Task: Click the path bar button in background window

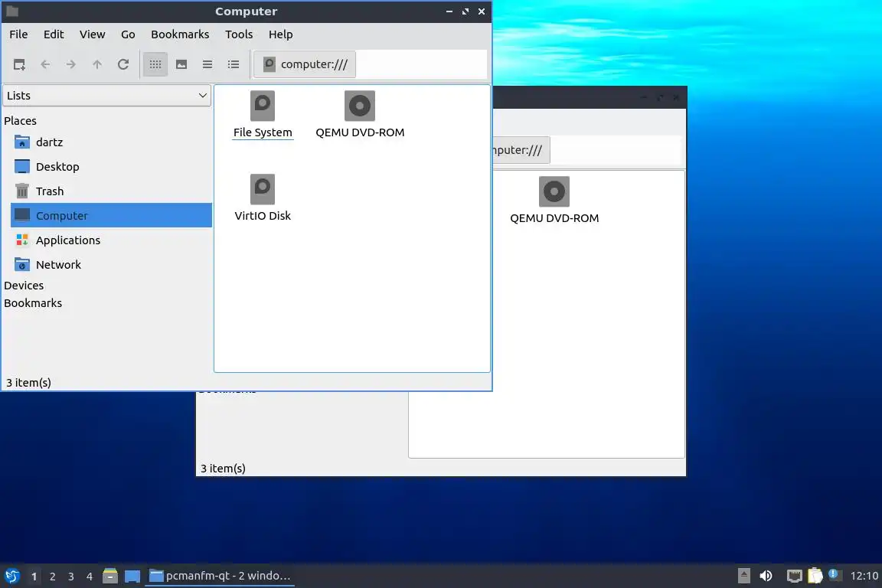Action: click(x=521, y=150)
